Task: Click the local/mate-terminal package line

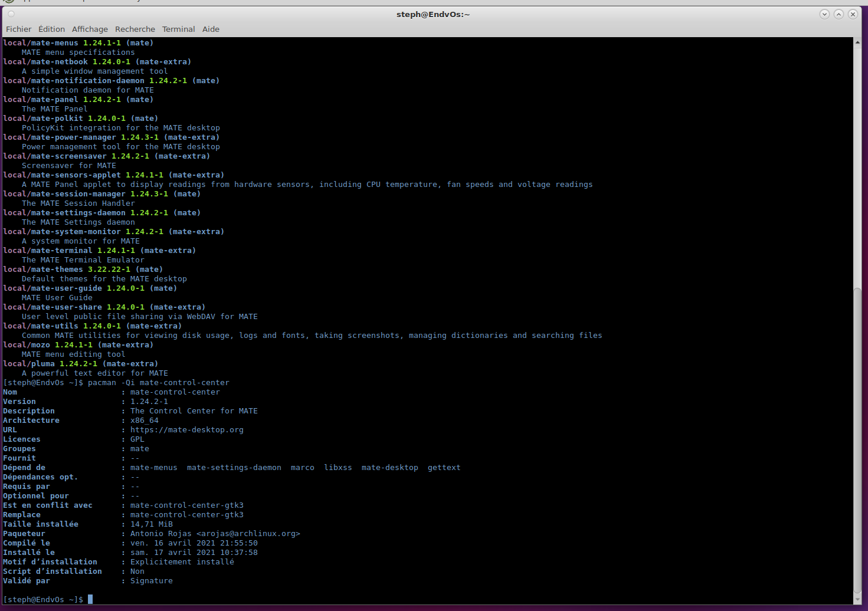Action: coord(100,251)
